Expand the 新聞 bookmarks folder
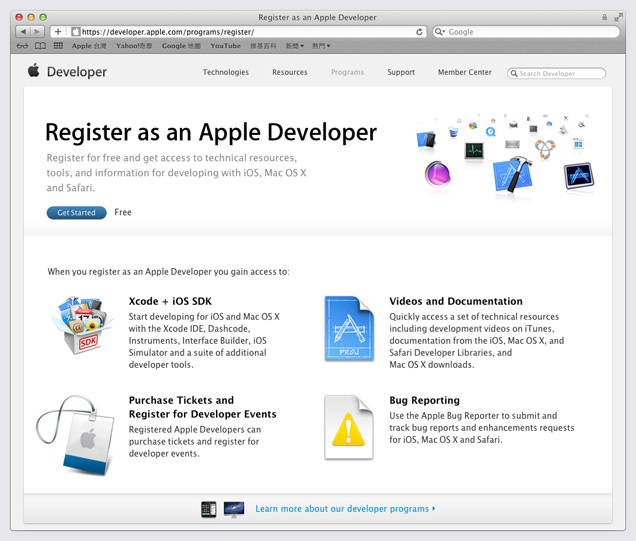This screenshot has width=636, height=541. click(x=294, y=46)
